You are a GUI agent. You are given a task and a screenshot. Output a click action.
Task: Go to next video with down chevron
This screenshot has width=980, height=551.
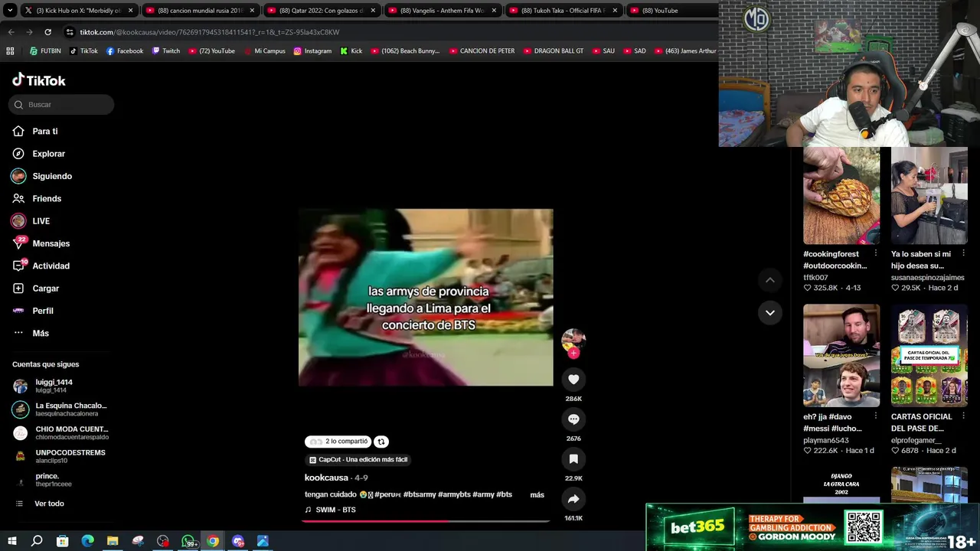pyautogui.click(x=770, y=312)
